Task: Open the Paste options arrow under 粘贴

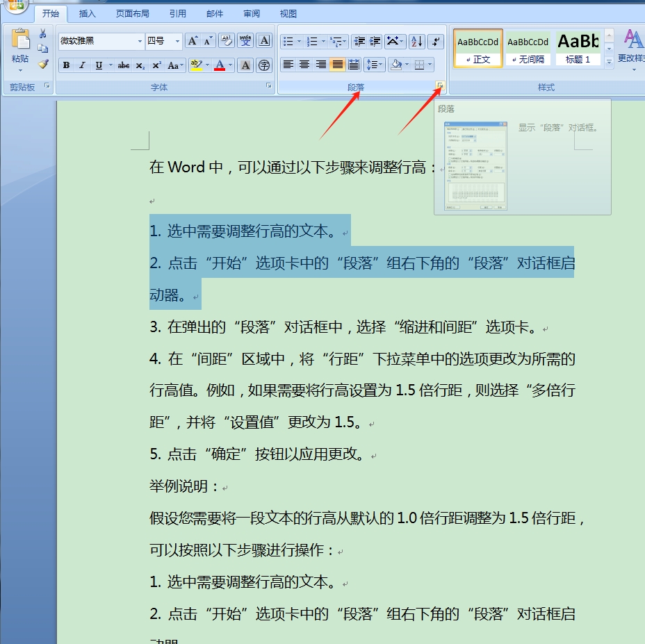Action: (x=20, y=70)
